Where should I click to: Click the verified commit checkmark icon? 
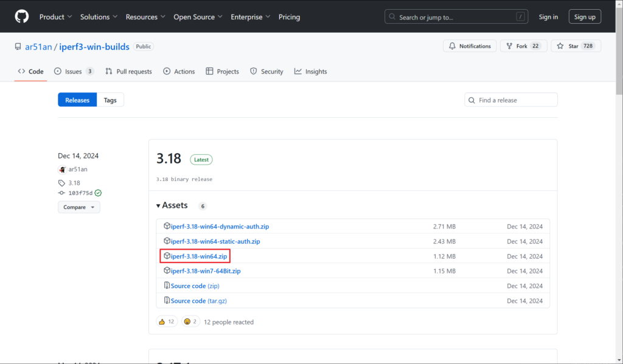click(x=98, y=193)
